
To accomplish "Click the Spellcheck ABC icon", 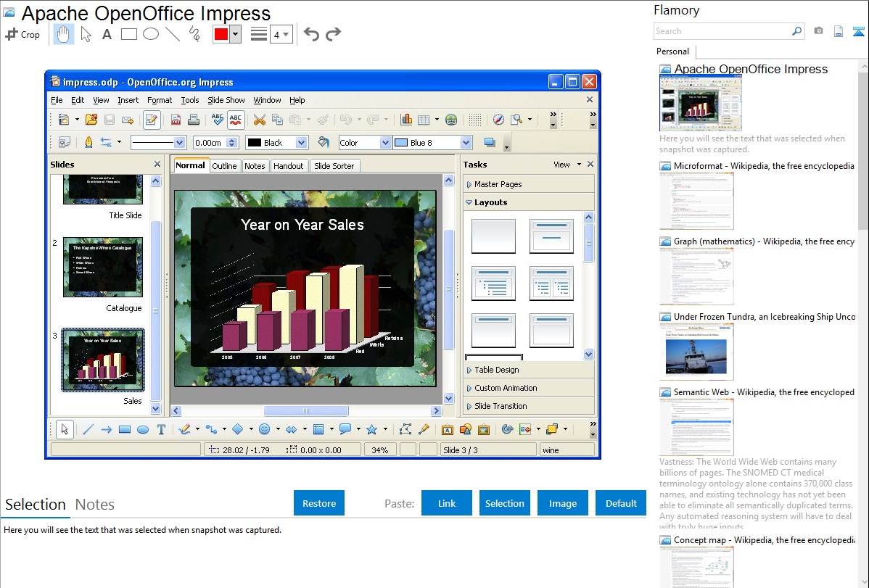I will pyautogui.click(x=218, y=119).
